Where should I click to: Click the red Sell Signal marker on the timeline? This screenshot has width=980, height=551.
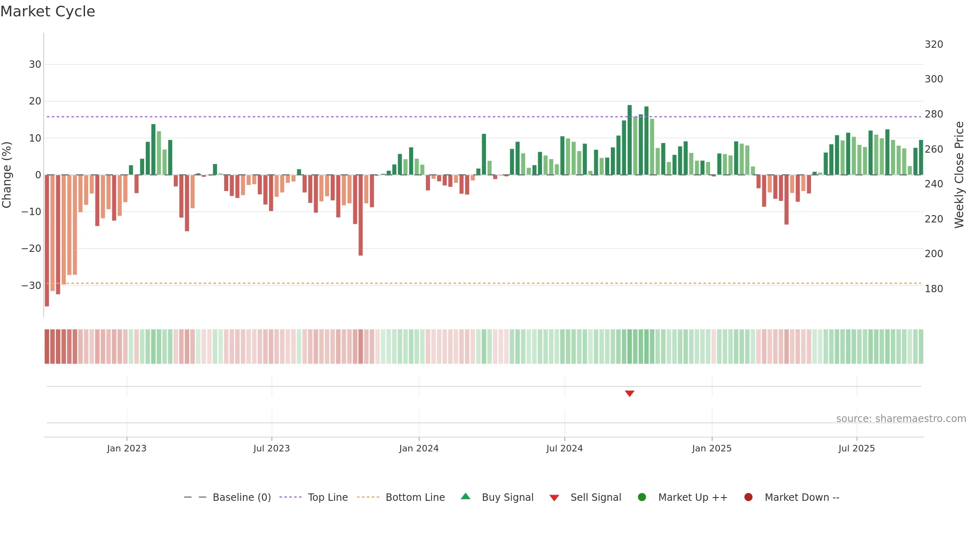point(629,393)
